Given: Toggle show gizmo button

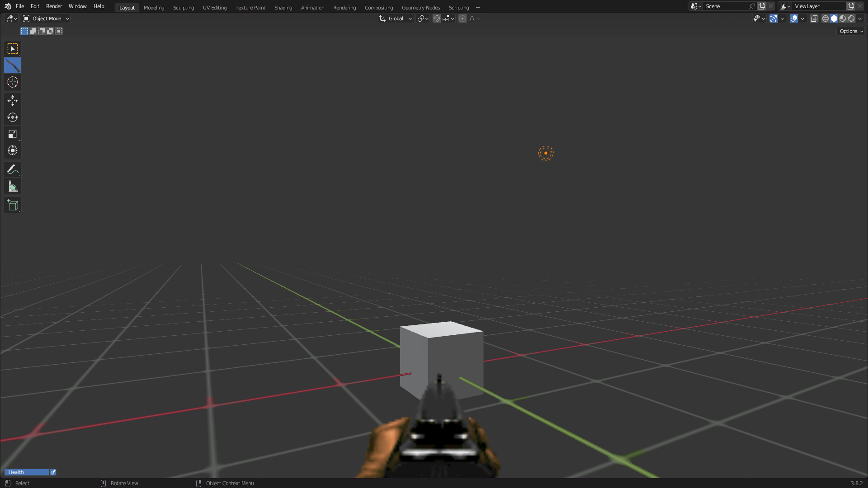Looking at the screenshot, I should point(774,19).
